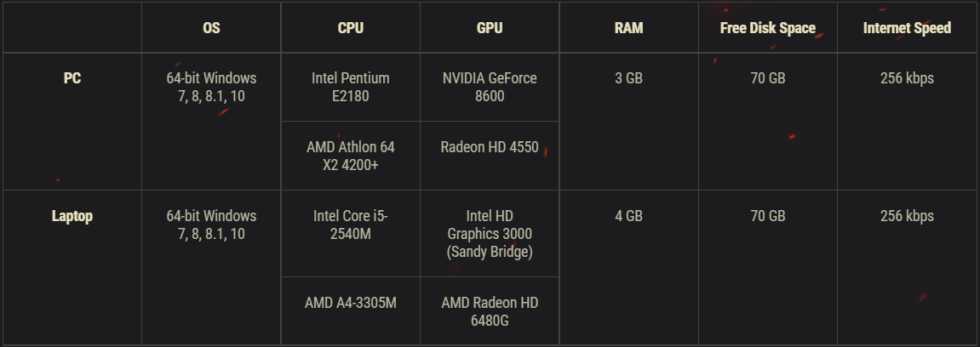Click the AMD A4-3305M cell
The width and height of the screenshot is (980, 347).
[350, 303]
